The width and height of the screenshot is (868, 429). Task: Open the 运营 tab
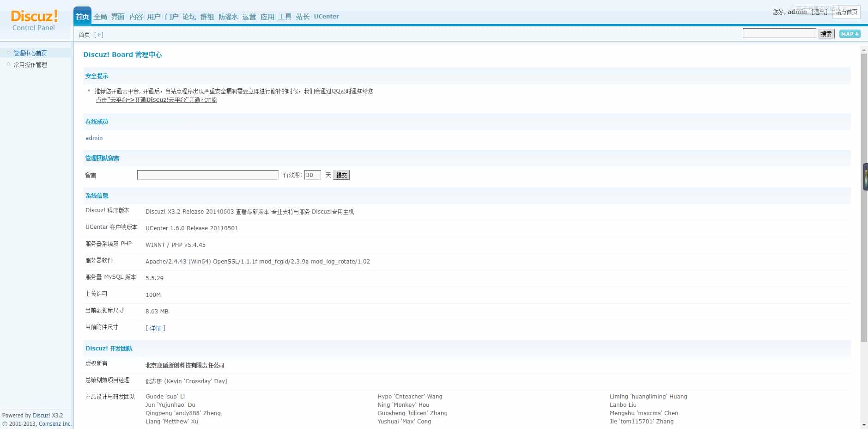(x=249, y=17)
